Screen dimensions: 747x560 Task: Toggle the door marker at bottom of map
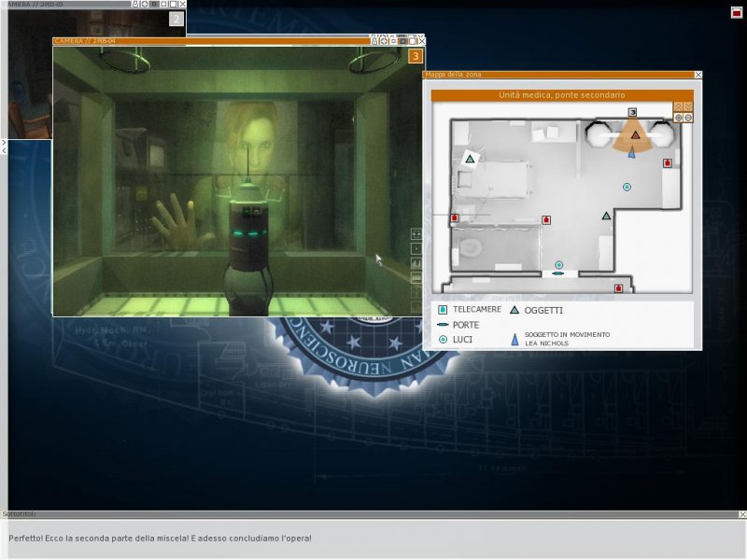[x=558, y=273]
